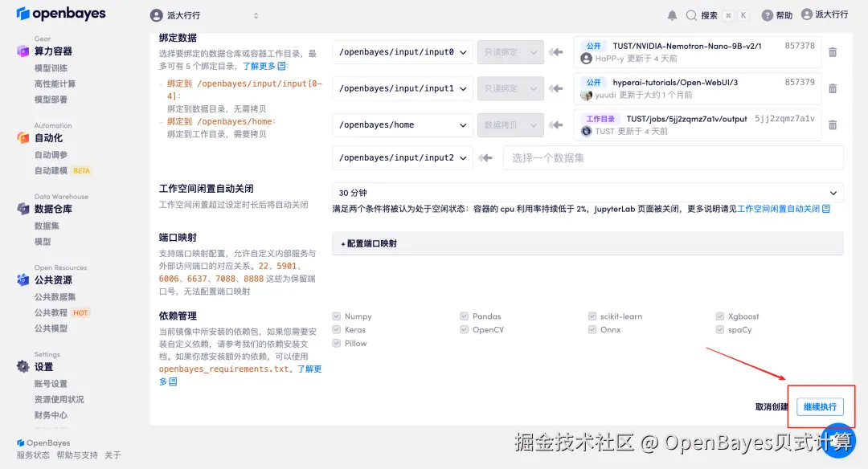Delete the TUST/NVIDIA-Nemotron binding with trash icon

[833, 52]
